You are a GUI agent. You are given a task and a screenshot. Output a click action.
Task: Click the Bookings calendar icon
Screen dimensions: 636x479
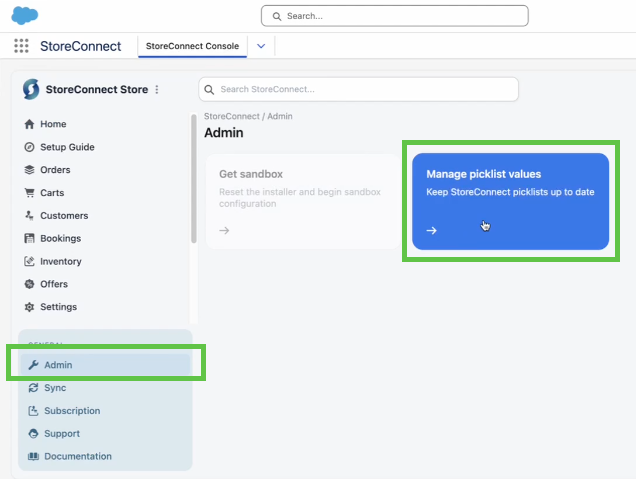[x=29, y=238]
